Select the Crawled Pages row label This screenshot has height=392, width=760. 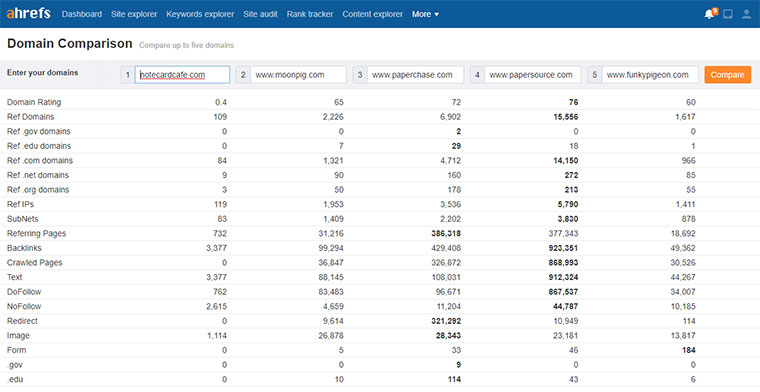coord(34,263)
